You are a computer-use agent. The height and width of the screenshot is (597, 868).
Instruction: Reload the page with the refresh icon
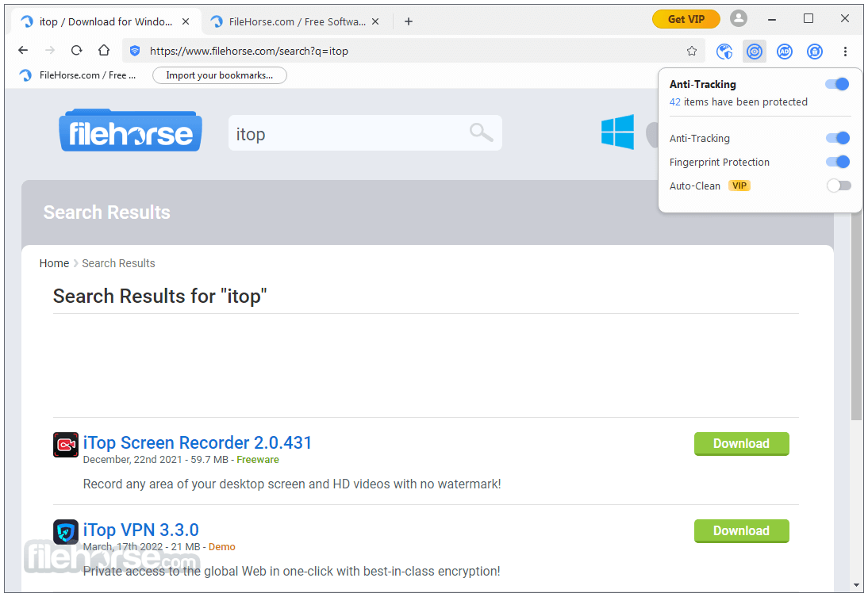(x=76, y=51)
